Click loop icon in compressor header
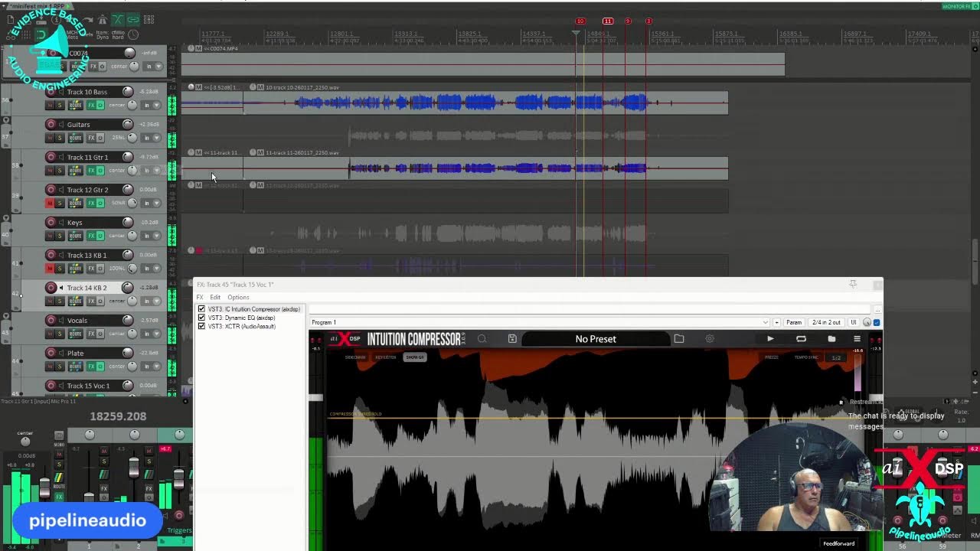Image resolution: width=980 pixels, height=551 pixels. (x=801, y=338)
